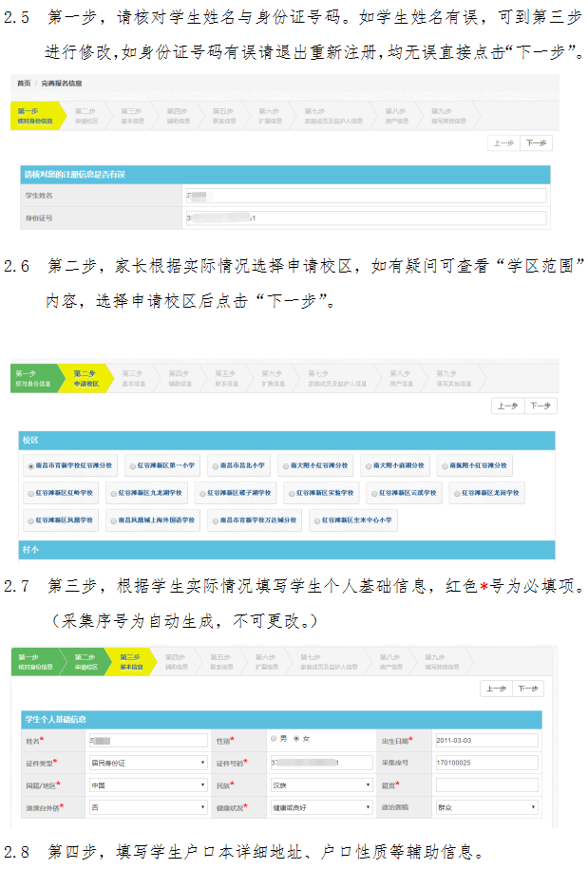Open the 证件类型 dropdown showing 居民身份证
Screen dimensions: 588x869
pyautogui.click(x=148, y=764)
